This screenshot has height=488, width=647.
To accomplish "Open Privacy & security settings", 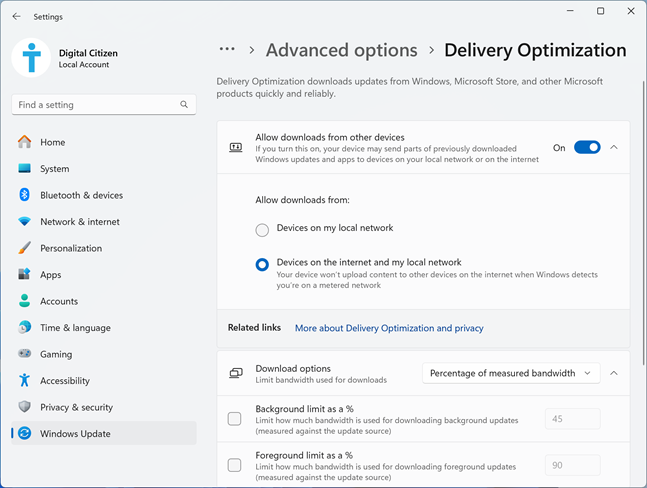I will point(104,407).
